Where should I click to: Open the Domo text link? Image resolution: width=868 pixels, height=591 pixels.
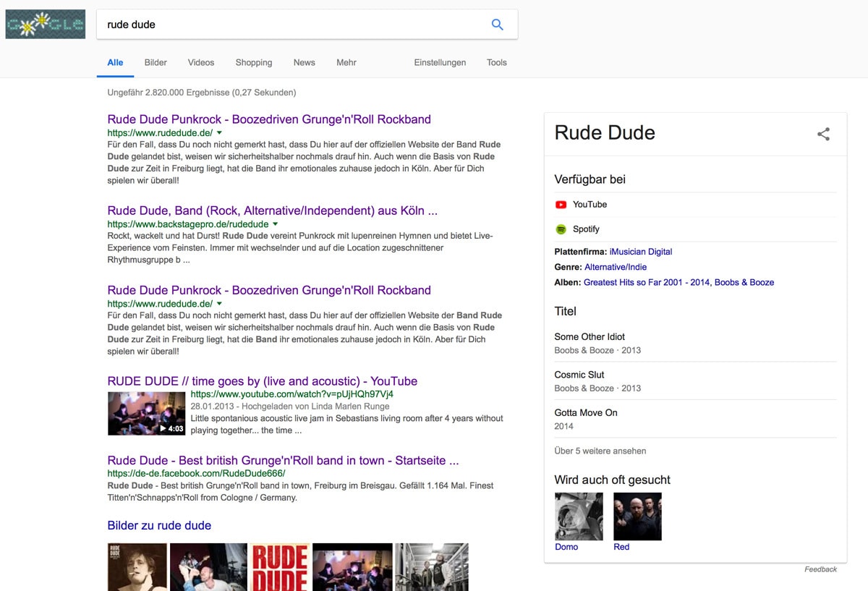[x=566, y=547]
